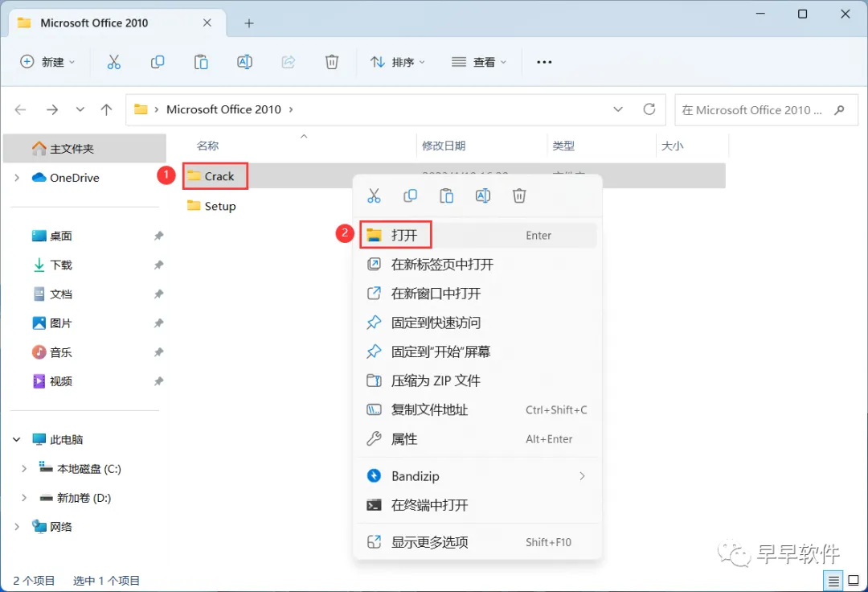Add a new tab with plus button
The width and height of the screenshot is (868, 592).
click(x=249, y=23)
